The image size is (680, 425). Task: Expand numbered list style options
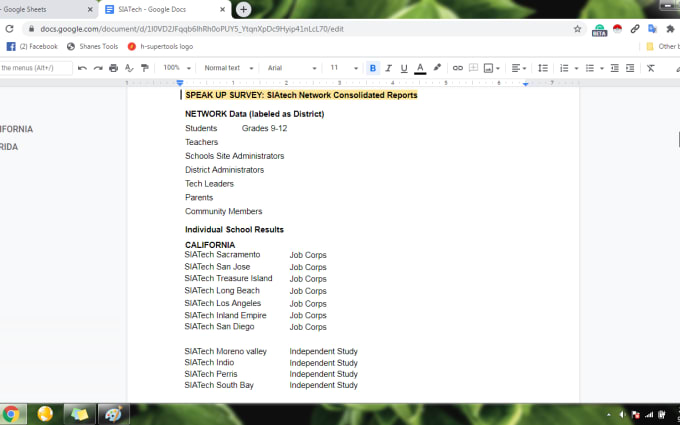pos(576,69)
